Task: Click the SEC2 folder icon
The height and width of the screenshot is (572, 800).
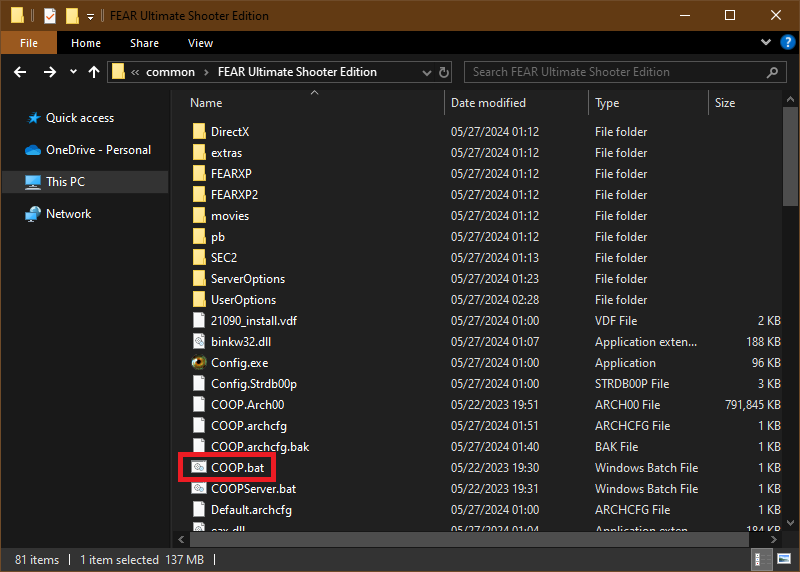Action: (x=199, y=258)
